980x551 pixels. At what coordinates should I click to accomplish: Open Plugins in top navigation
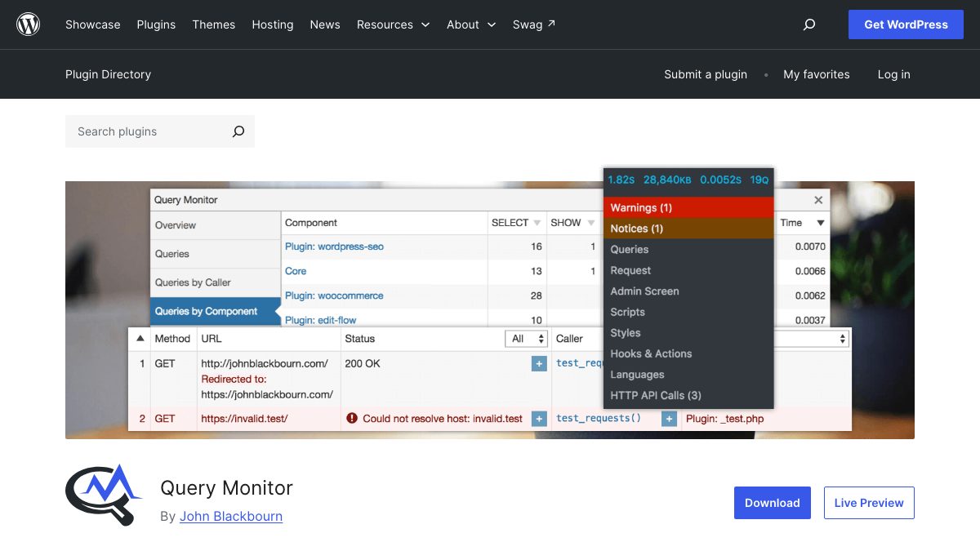tap(156, 24)
